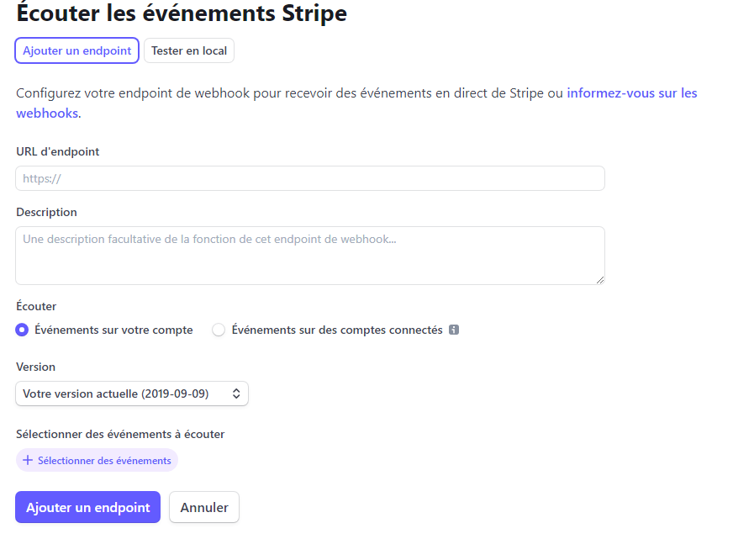Select the Ajouter un endpoint tab

[76, 50]
